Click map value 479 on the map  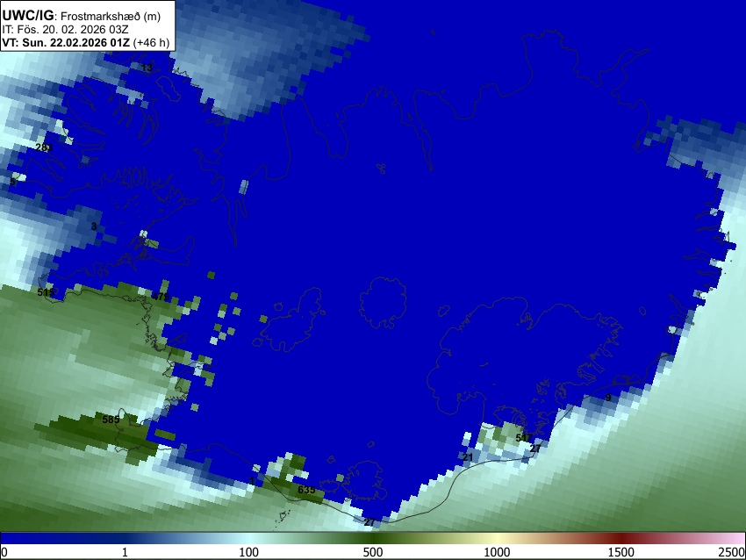161,297
